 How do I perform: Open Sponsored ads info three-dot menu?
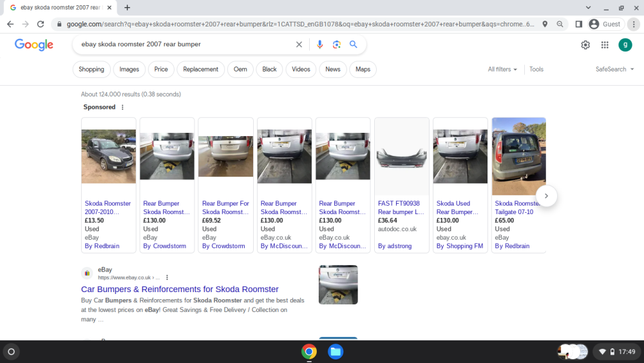[122, 107]
